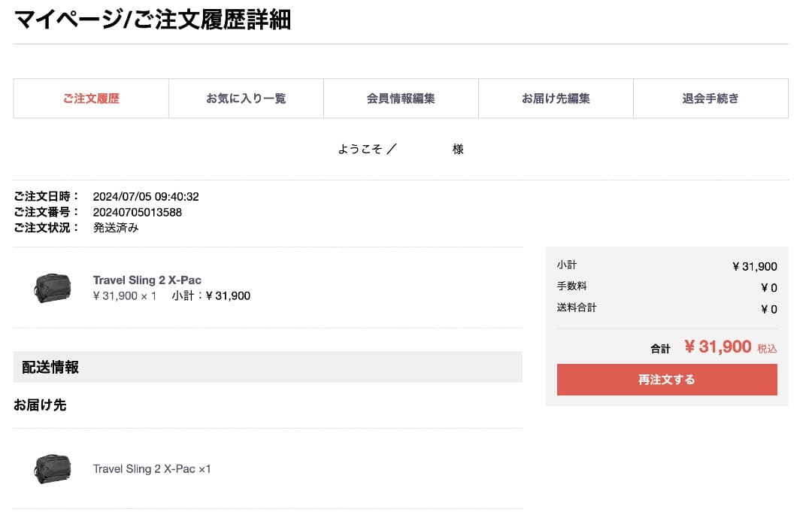The width and height of the screenshot is (812, 518).
Task: Click the Travel Sling 2 X-Pac product thumbnail
Action: [x=52, y=288]
